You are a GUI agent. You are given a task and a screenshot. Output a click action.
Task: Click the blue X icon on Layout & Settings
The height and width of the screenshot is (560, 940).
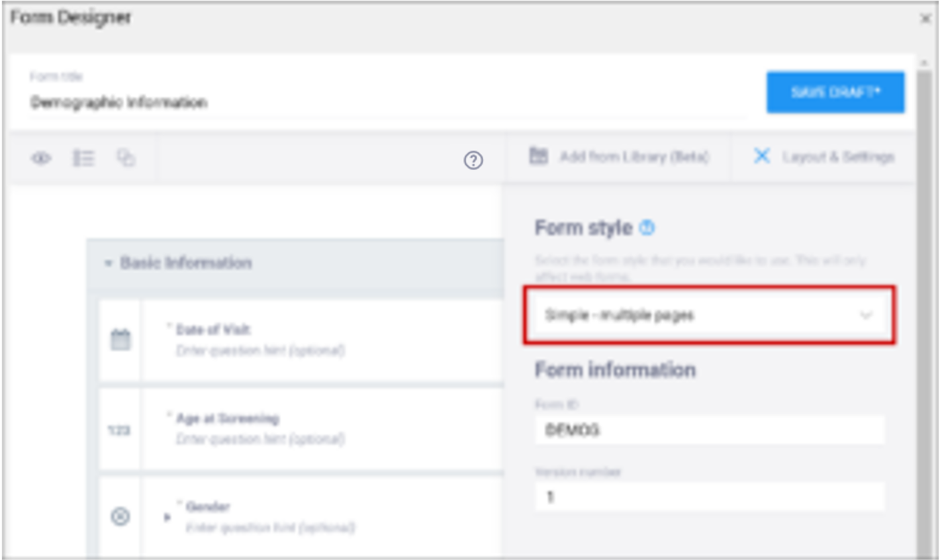tap(762, 156)
